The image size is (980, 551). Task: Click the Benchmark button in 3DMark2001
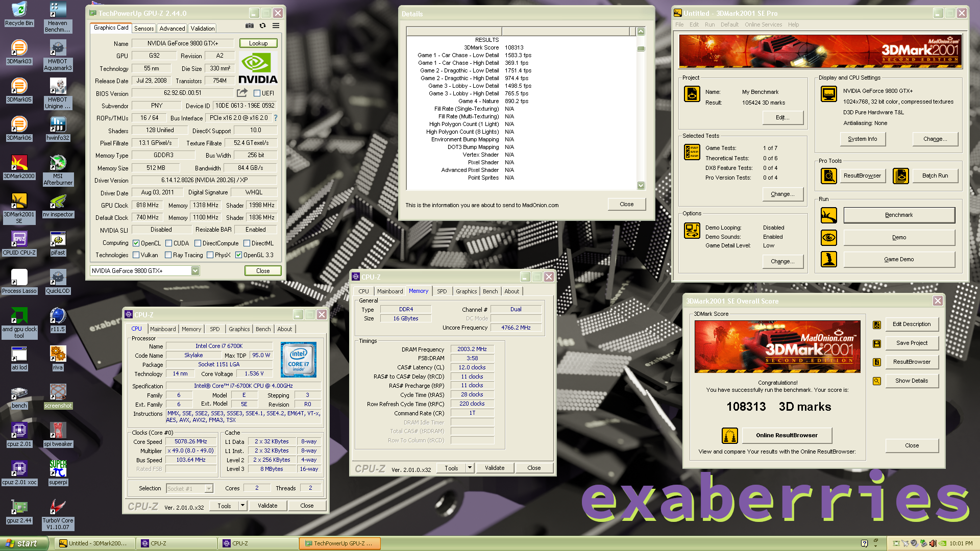899,215
